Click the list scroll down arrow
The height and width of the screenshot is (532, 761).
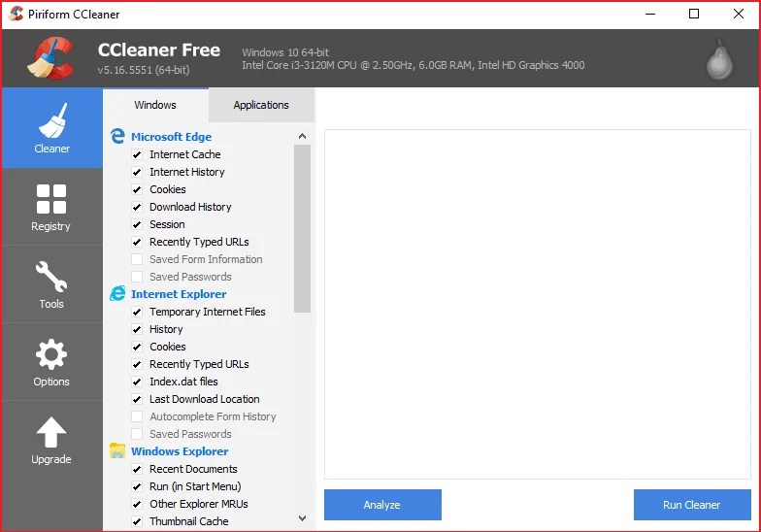[x=303, y=518]
